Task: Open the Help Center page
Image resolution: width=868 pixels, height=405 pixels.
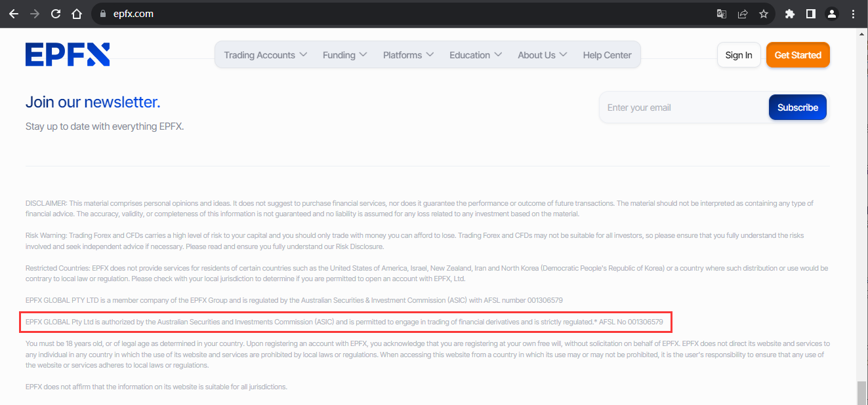Action: pyautogui.click(x=607, y=55)
